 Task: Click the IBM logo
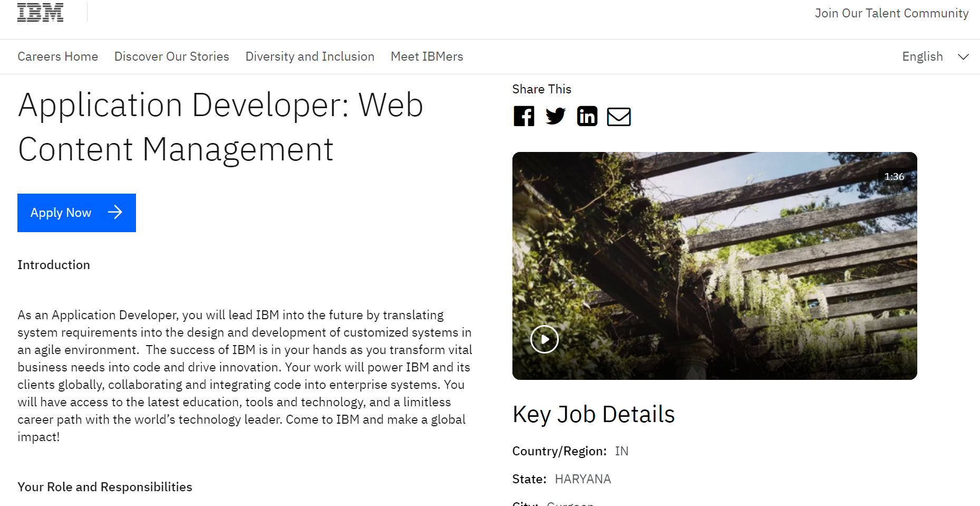[x=40, y=13]
